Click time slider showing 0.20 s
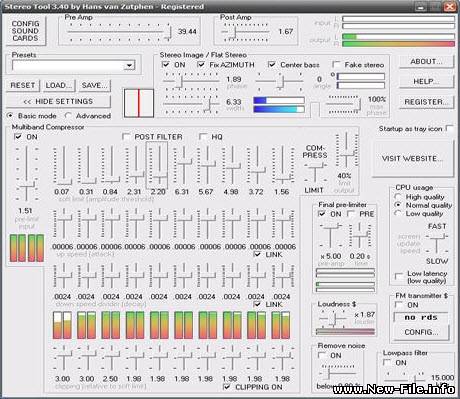Screen dimensions: 460x399 [360, 235]
